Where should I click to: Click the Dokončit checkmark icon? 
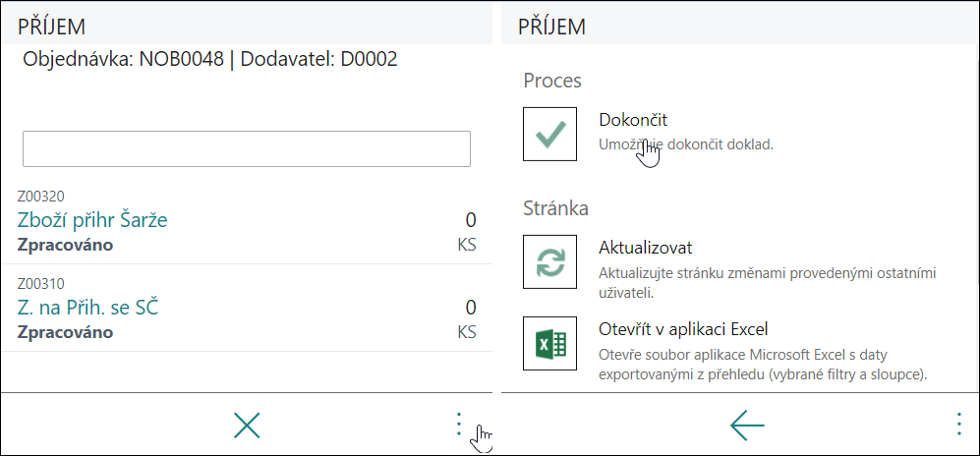pyautogui.click(x=550, y=135)
